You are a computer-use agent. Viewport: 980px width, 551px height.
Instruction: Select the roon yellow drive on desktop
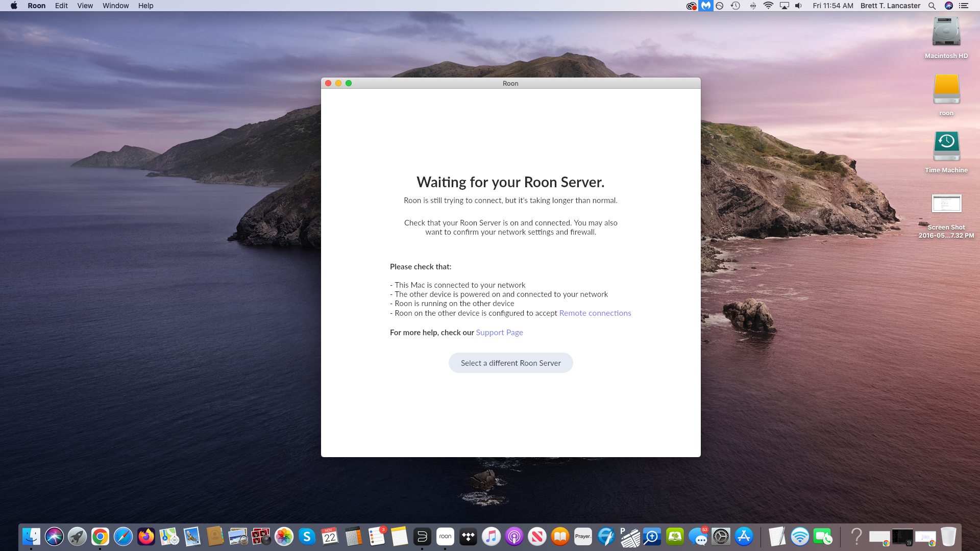[x=946, y=95]
